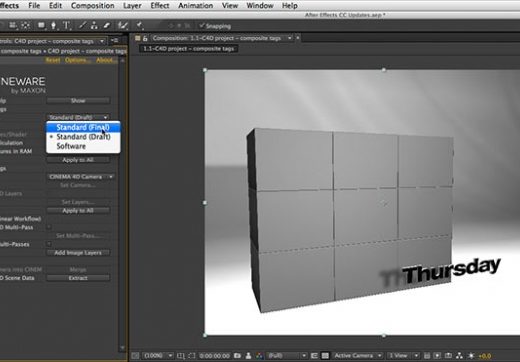Open the Comp Flowchart icon
Viewport: 520px width, 362px height.
[x=460, y=356]
